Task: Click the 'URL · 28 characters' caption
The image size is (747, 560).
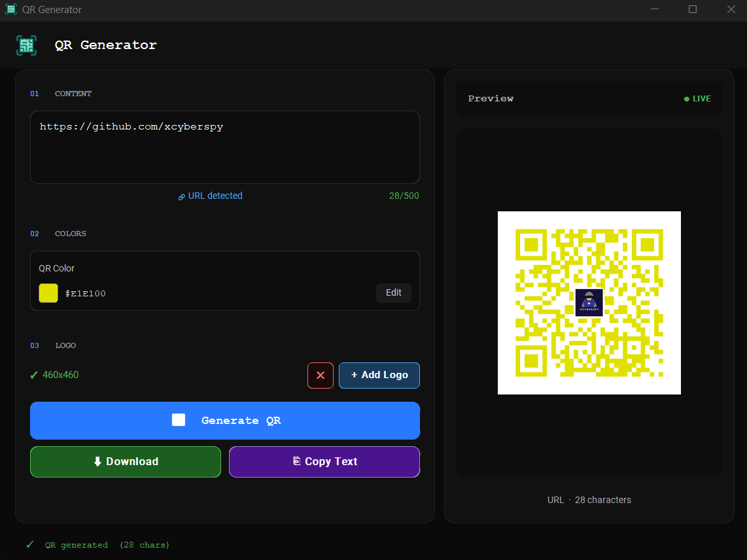Action: (589, 500)
